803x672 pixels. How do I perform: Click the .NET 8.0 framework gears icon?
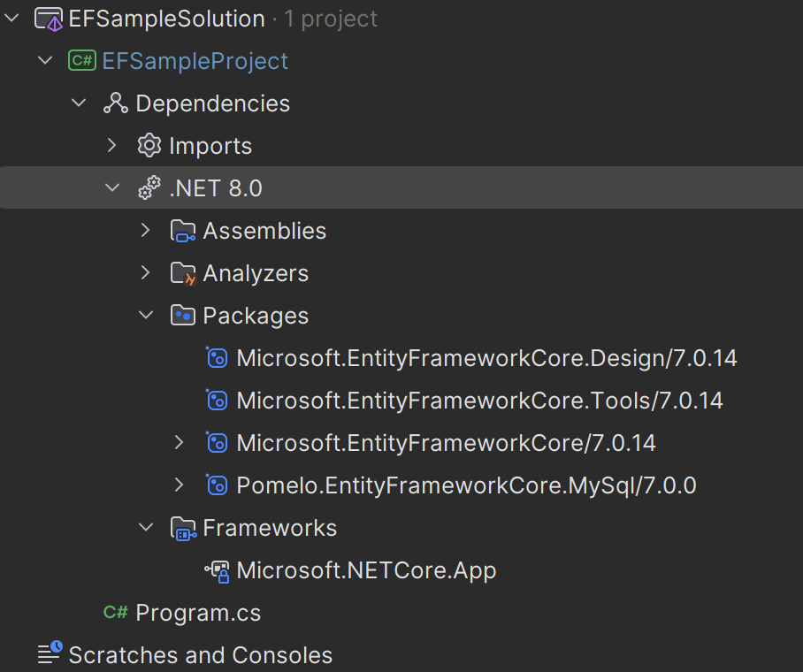click(149, 188)
